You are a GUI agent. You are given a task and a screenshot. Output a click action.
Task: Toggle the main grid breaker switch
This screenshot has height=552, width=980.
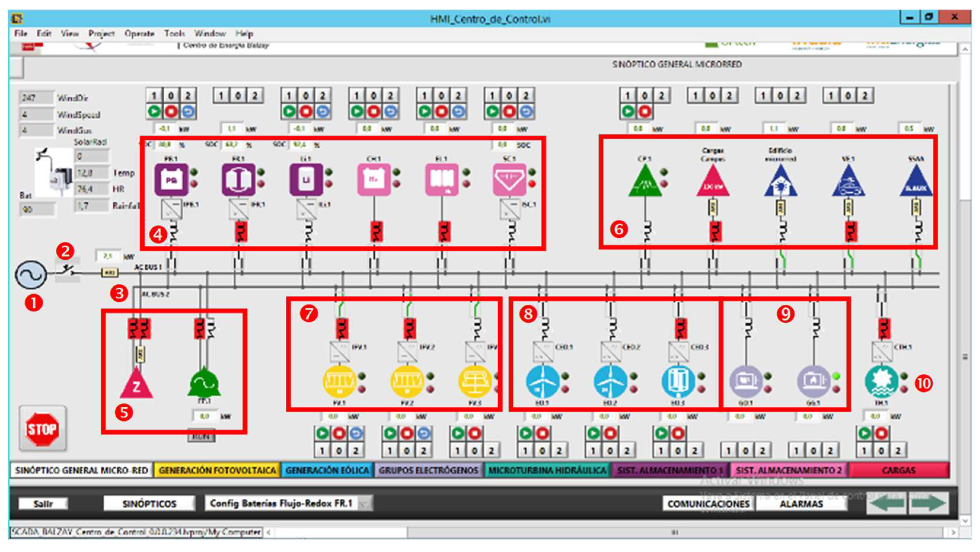click(67, 270)
